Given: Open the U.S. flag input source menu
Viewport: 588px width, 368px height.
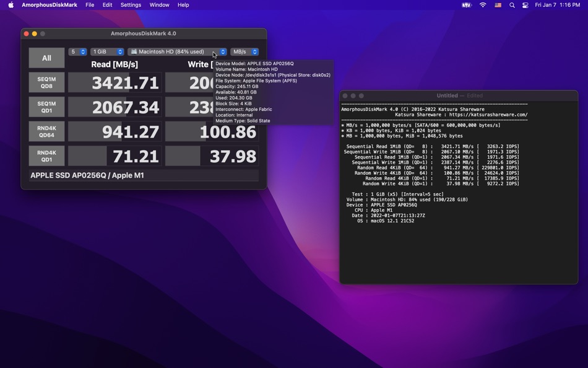Looking at the screenshot, I should [498, 5].
